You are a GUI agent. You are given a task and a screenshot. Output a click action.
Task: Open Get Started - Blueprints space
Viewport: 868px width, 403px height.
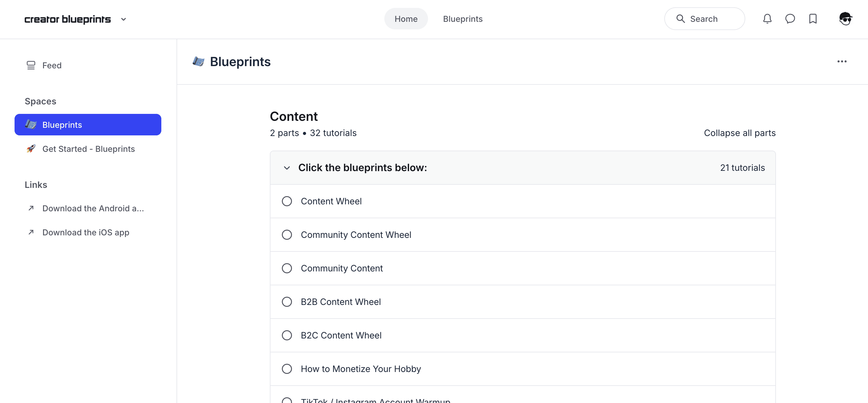pos(88,149)
